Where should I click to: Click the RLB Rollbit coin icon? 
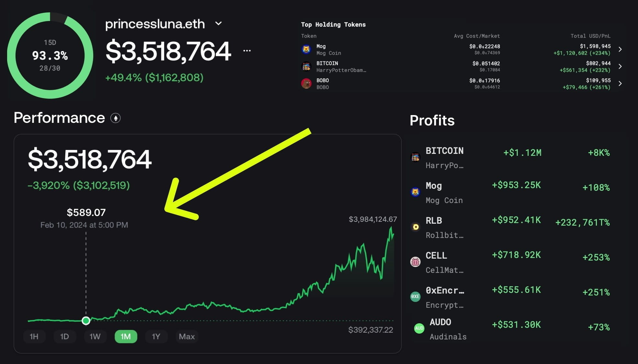[x=416, y=227]
